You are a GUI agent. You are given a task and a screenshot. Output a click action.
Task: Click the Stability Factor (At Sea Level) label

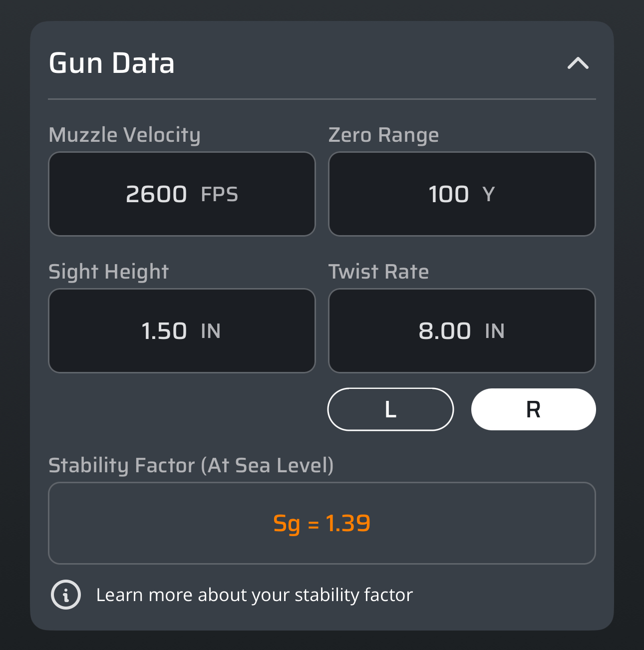point(191,466)
